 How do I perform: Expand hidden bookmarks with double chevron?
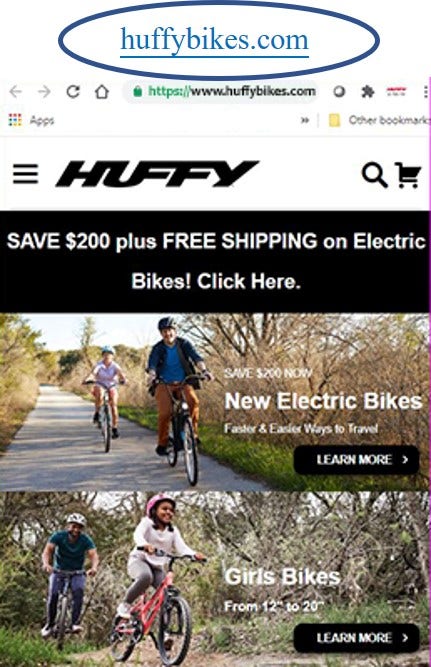click(x=305, y=120)
